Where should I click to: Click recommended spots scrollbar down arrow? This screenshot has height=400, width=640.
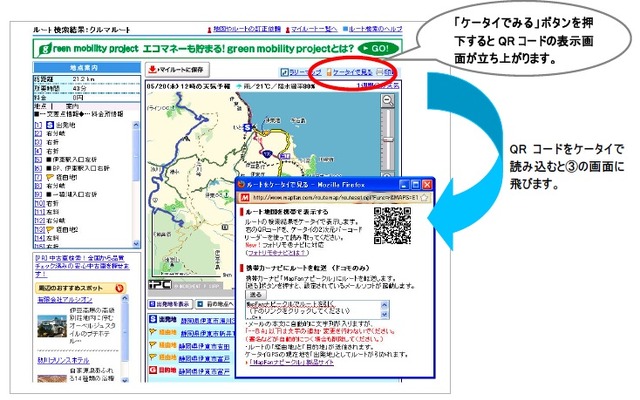[125, 380]
